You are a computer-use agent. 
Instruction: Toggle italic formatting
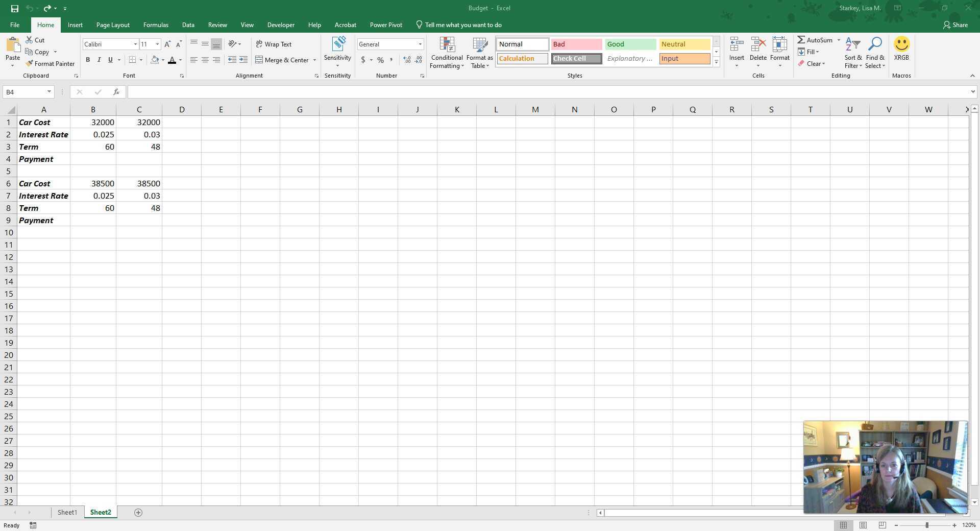(98, 60)
